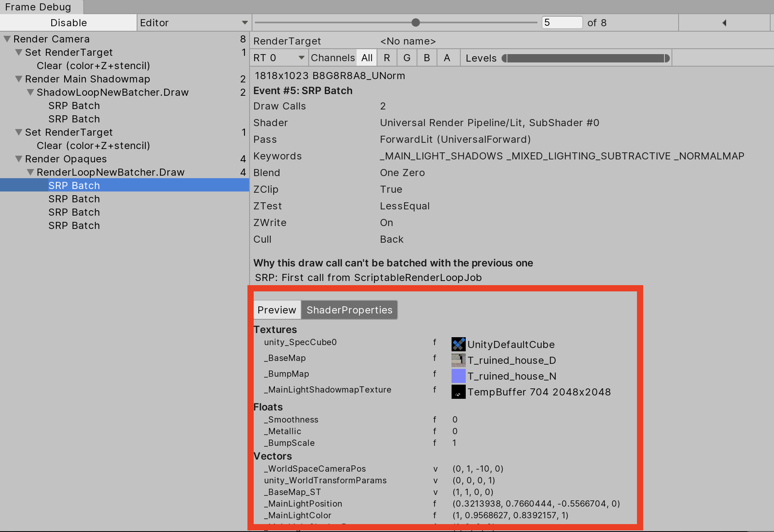This screenshot has height=532, width=774.
Task: Open the RT 0 render target dropdown
Action: (x=279, y=58)
